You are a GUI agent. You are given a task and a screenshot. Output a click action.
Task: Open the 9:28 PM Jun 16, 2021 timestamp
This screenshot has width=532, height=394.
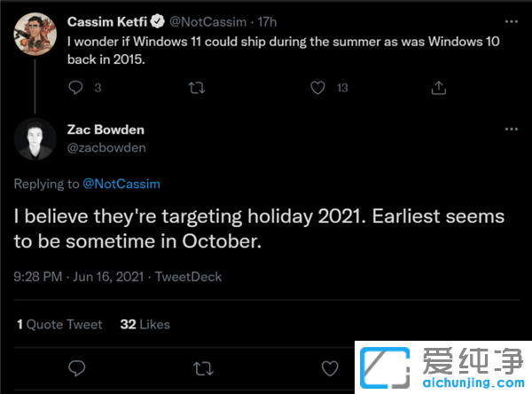pos(77,277)
